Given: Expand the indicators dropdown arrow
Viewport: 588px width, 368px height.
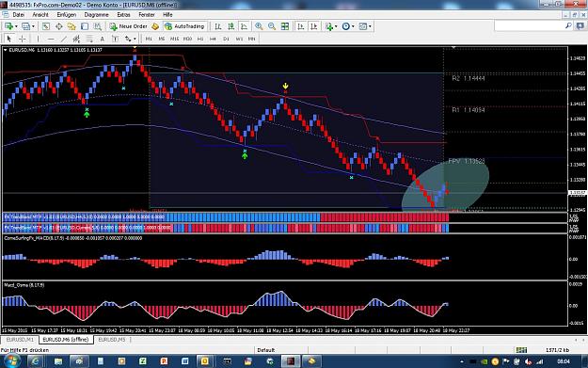Looking at the screenshot, I should coord(336,26).
